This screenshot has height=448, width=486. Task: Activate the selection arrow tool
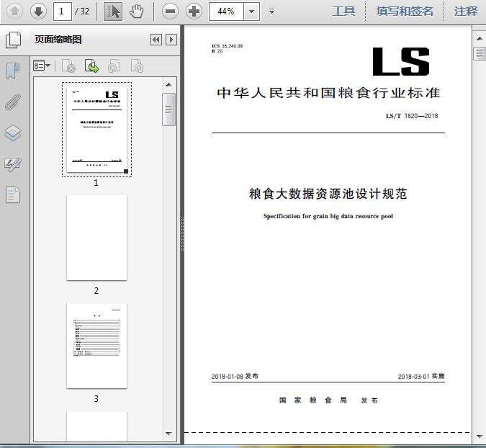click(113, 11)
